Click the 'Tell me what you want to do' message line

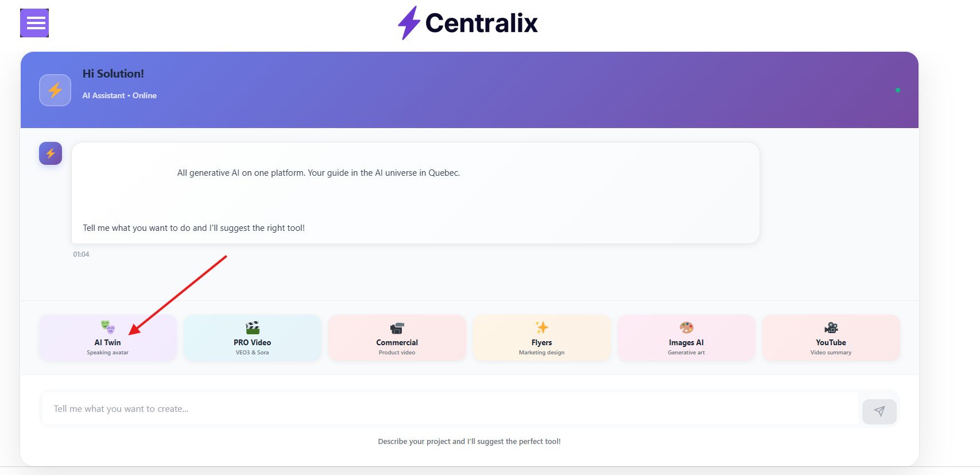[193, 228]
